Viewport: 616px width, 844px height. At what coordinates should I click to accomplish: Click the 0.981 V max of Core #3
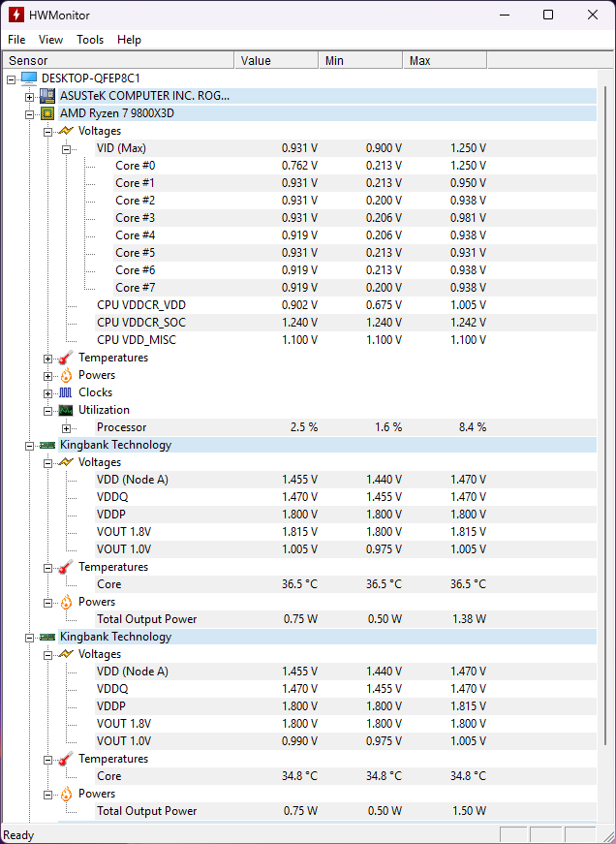click(468, 218)
